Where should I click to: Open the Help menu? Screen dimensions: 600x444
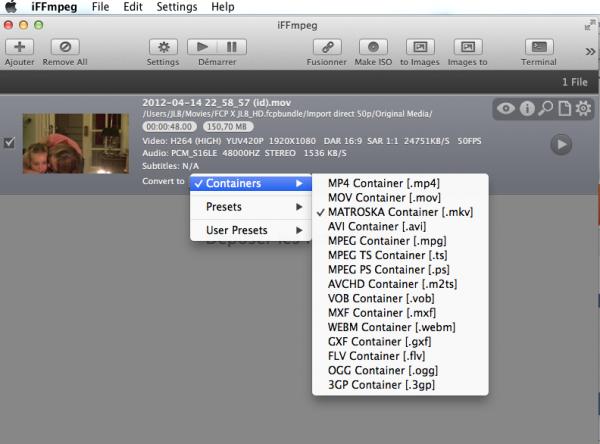(223, 7)
